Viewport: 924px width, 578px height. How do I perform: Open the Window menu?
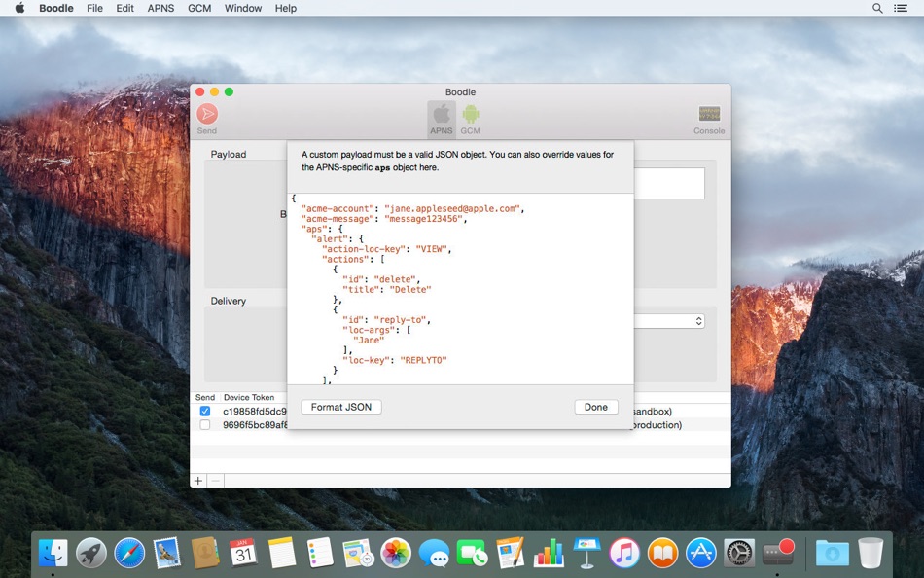242,8
